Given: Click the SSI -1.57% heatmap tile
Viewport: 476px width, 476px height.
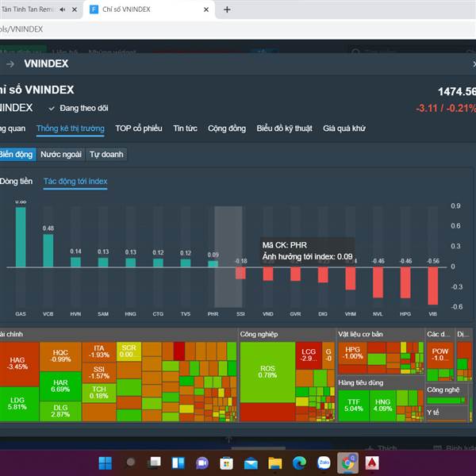Looking at the screenshot, I should (x=99, y=373).
